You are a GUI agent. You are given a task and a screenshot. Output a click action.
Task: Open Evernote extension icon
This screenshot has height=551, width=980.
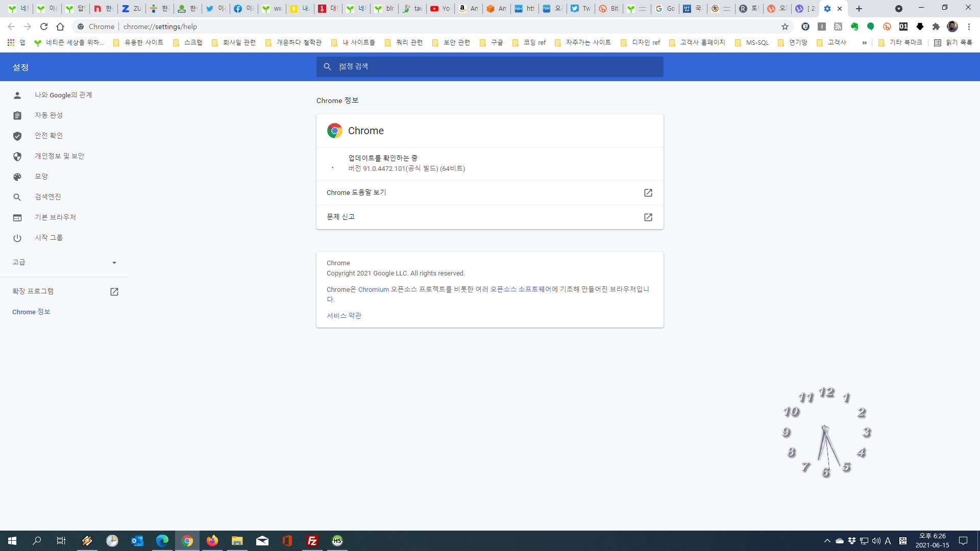coord(854,27)
